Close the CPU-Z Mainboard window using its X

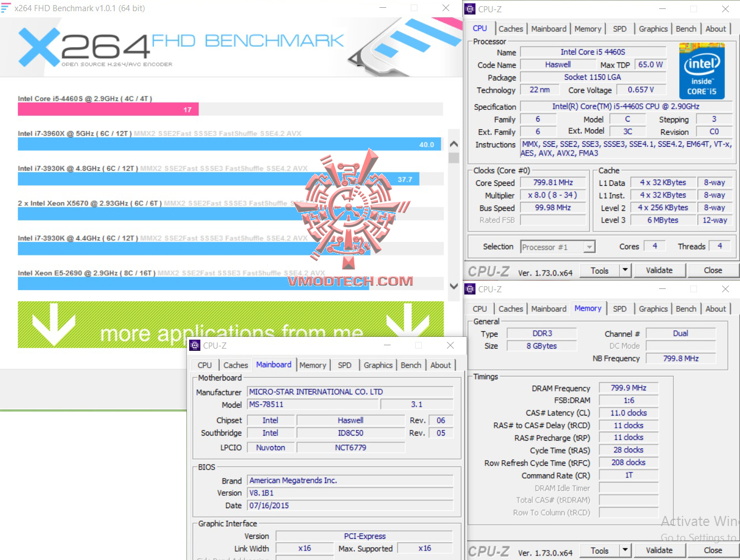pyautogui.click(x=450, y=346)
